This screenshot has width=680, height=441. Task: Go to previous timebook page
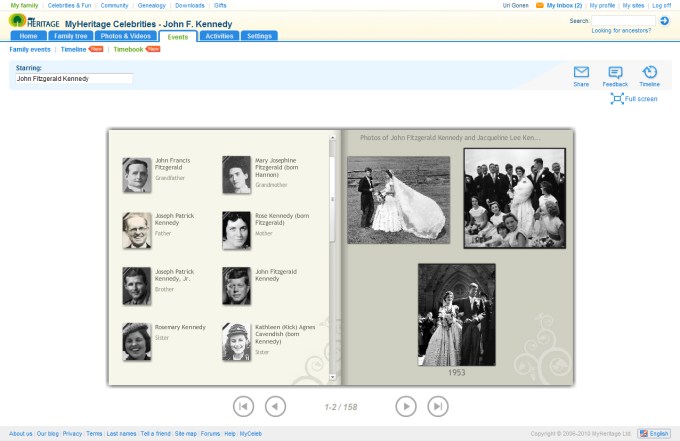(275, 405)
